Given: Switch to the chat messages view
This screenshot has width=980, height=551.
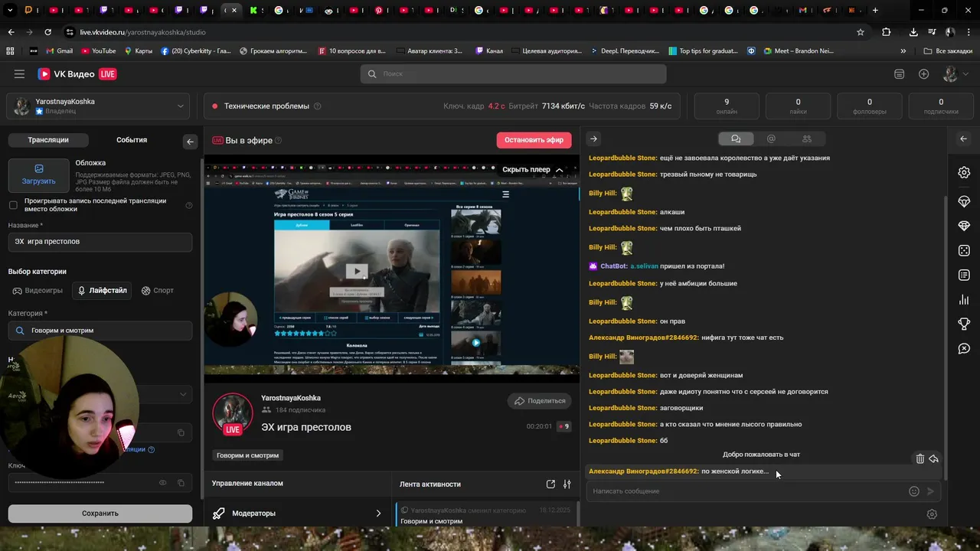Looking at the screenshot, I should click(x=736, y=139).
